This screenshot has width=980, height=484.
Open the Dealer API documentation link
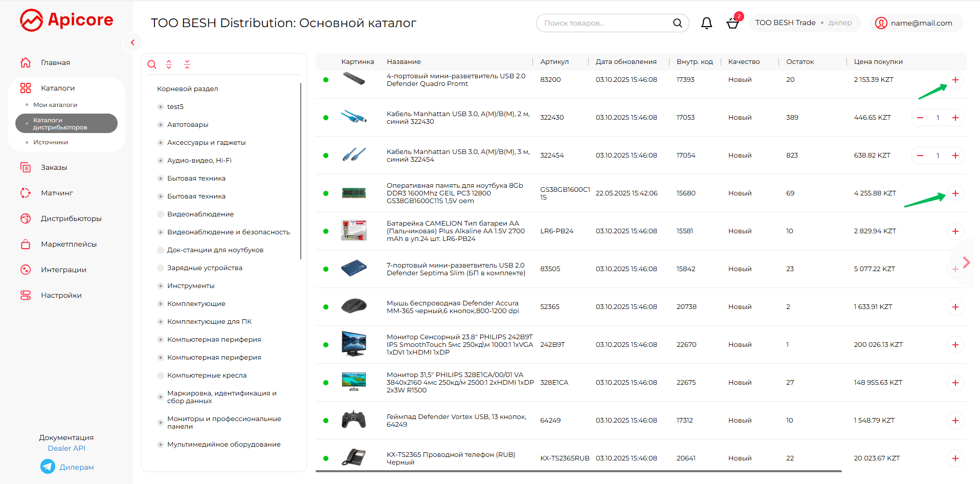[x=66, y=448]
